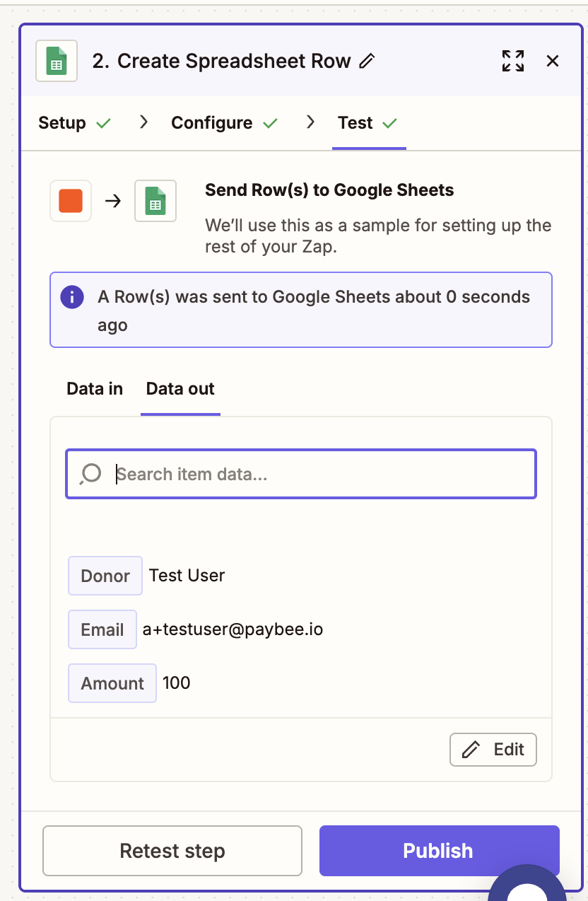Click the Email field label
Image resolution: width=588 pixels, height=901 pixels.
tap(102, 629)
